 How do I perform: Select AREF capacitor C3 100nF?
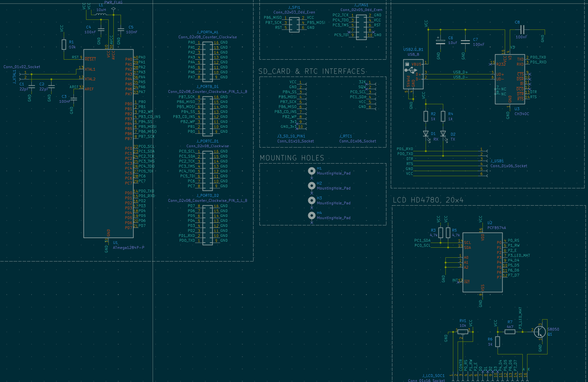coord(74,99)
